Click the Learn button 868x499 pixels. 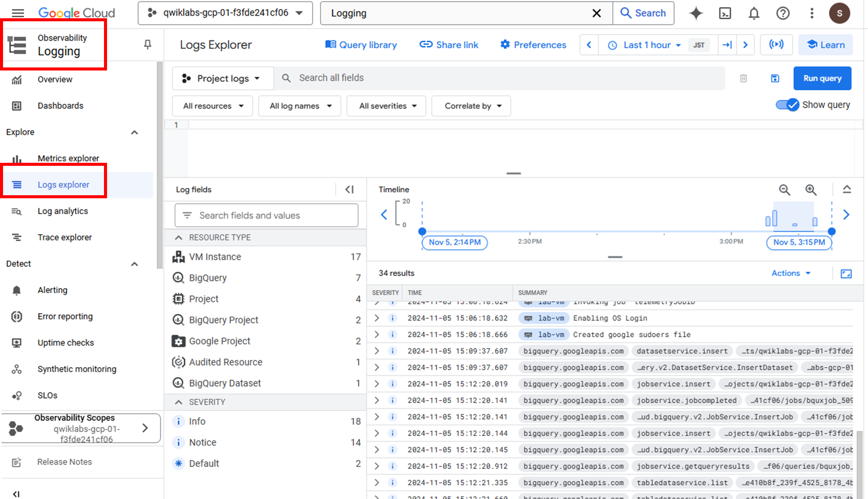pos(825,45)
